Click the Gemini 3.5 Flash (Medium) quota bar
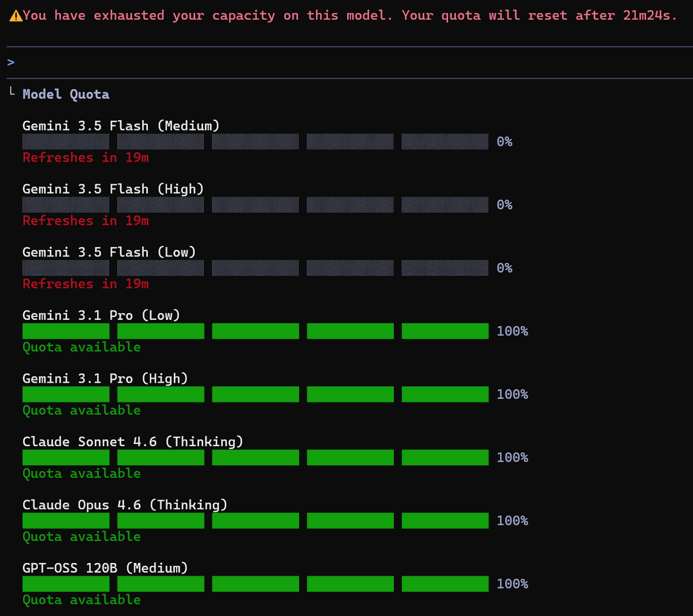This screenshot has height=616, width=693. pos(255,141)
